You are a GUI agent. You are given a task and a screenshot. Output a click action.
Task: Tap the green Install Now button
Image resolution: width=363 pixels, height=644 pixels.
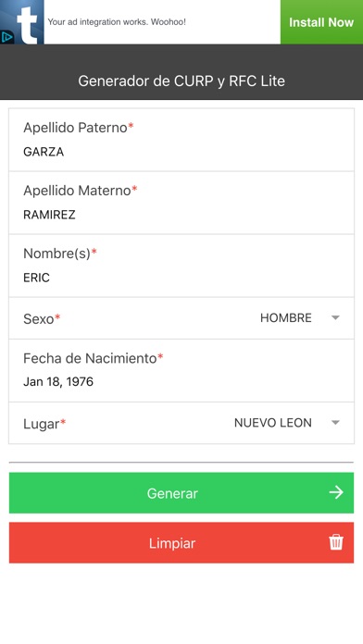(321, 22)
